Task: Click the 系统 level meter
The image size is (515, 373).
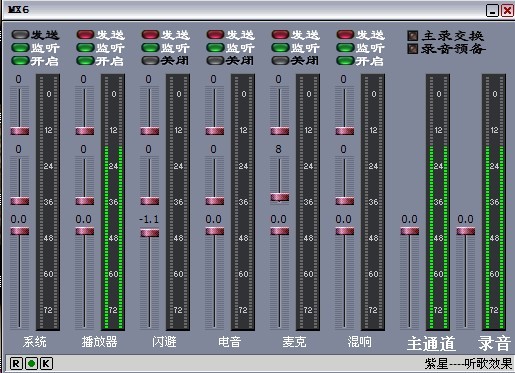Action: [48, 202]
